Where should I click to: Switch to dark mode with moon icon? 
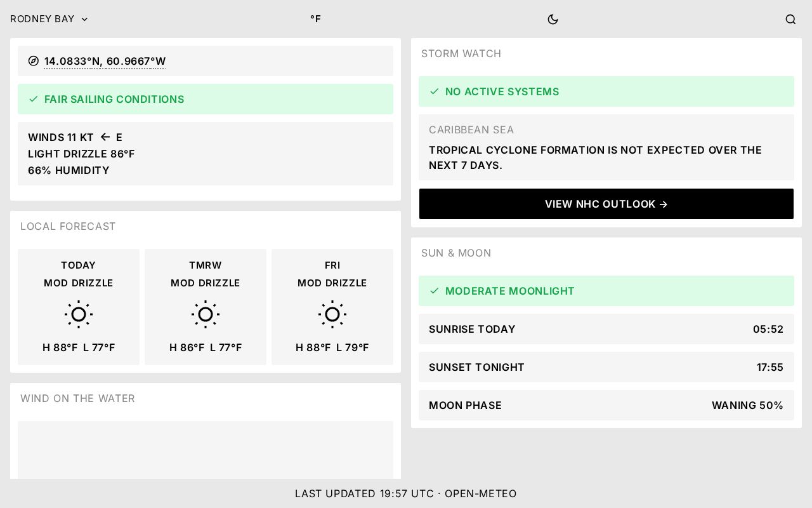click(553, 19)
